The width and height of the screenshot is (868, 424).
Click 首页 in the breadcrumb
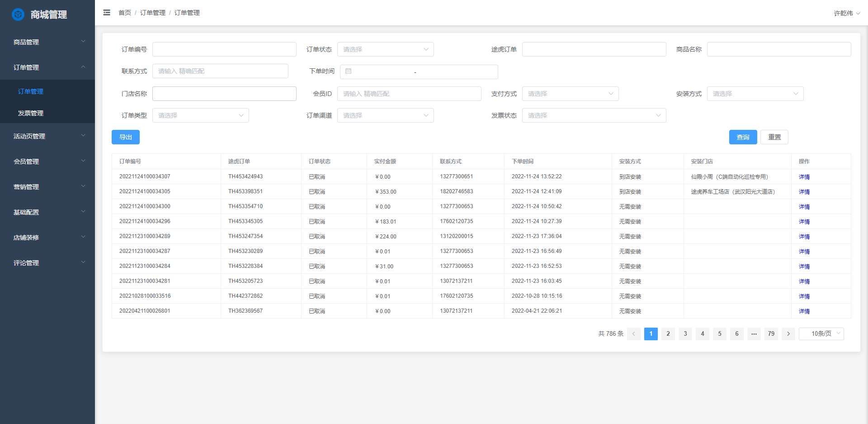click(125, 13)
